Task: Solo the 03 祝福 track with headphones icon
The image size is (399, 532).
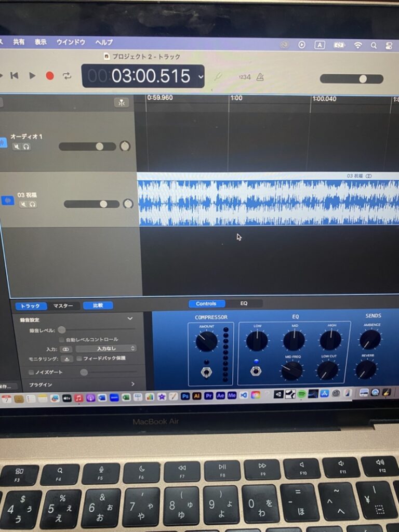Action: point(32,204)
